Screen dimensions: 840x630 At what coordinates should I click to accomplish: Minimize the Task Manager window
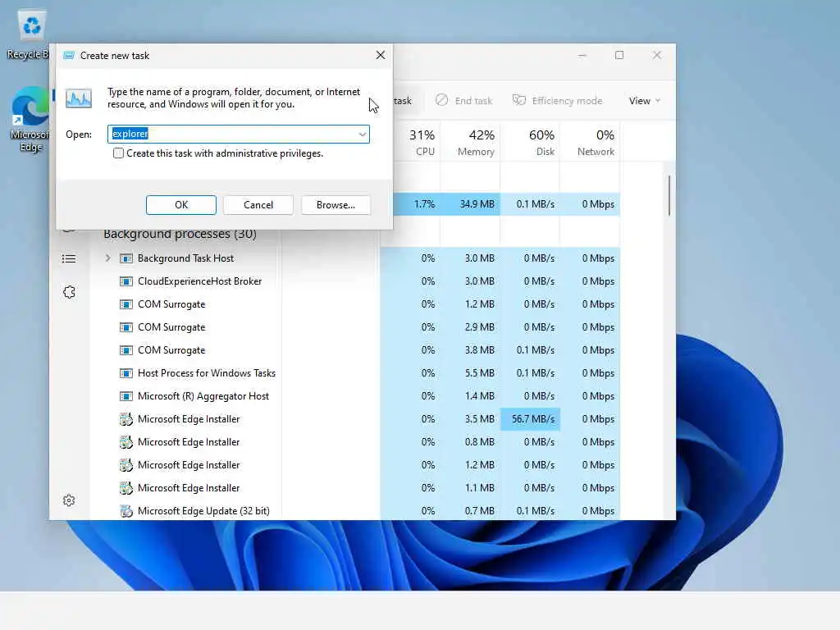pos(582,55)
